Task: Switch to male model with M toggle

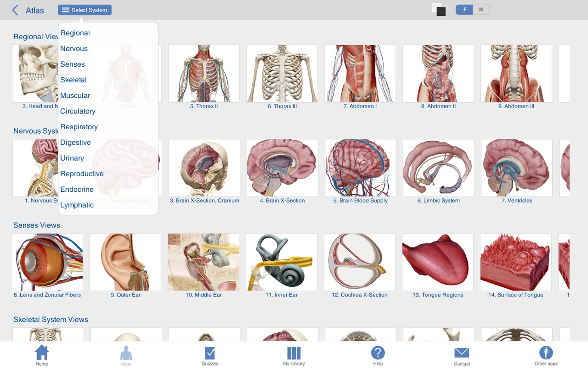Action: (x=481, y=9)
